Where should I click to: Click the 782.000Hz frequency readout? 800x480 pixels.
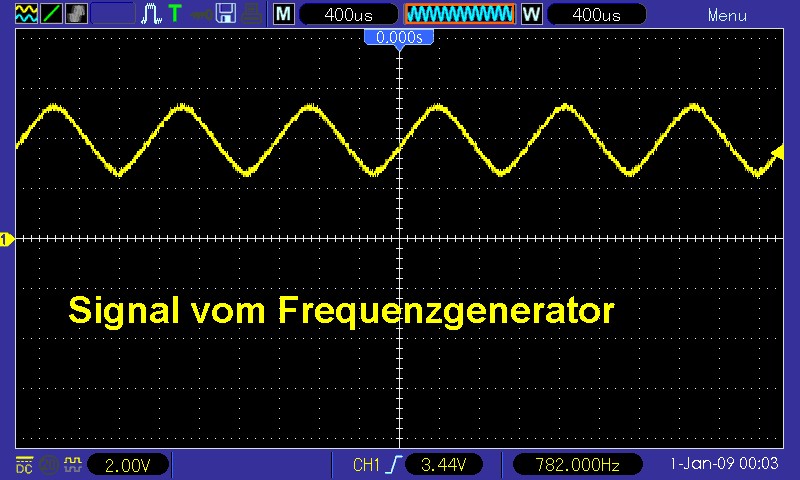click(x=577, y=465)
